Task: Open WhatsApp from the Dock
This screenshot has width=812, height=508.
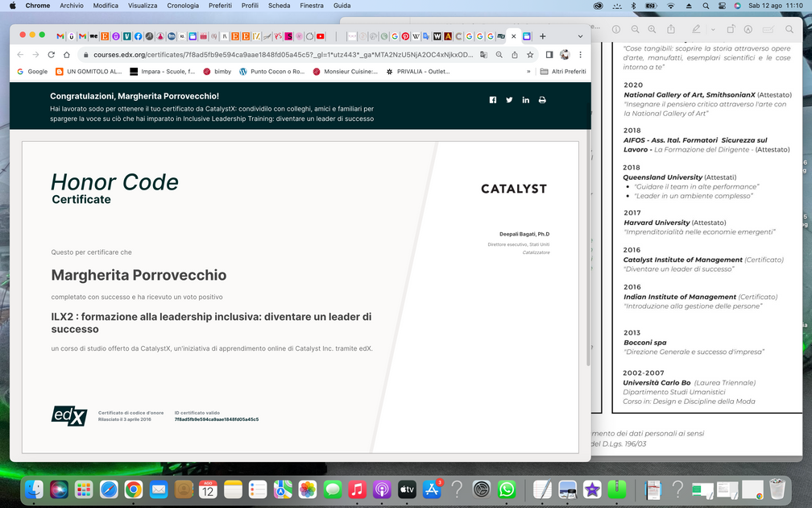Action: pyautogui.click(x=506, y=489)
